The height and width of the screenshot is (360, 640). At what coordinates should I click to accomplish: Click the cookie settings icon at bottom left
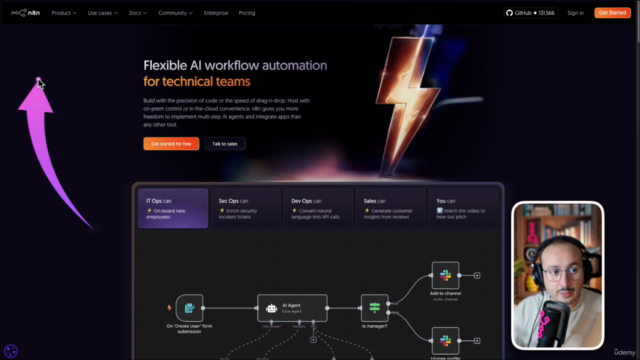[11, 351]
